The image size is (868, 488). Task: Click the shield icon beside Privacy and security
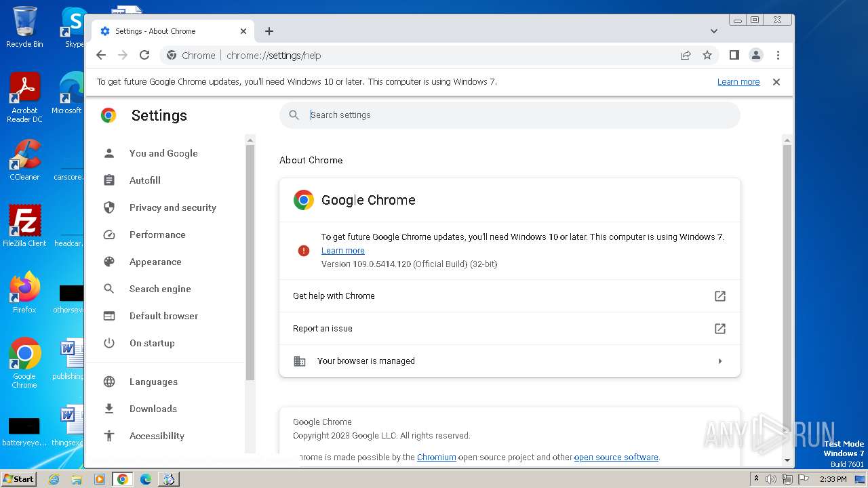click(109, 207)
